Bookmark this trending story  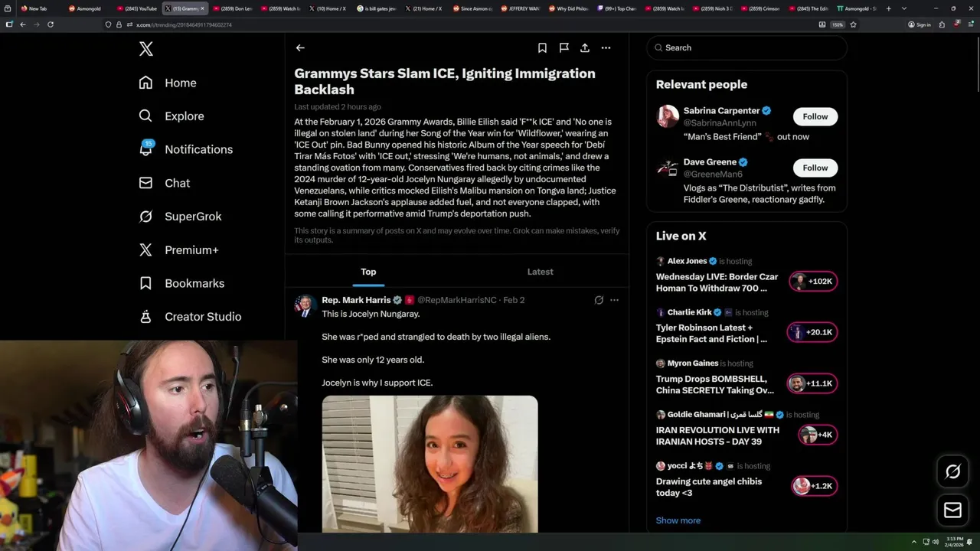click(x=542, y=47)
